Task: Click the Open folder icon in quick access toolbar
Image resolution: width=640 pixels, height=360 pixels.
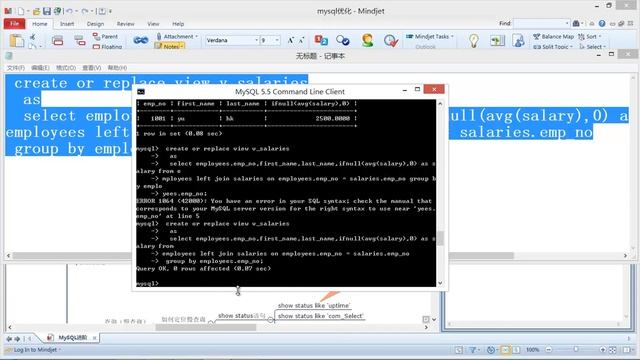Action: click(36, 11)
